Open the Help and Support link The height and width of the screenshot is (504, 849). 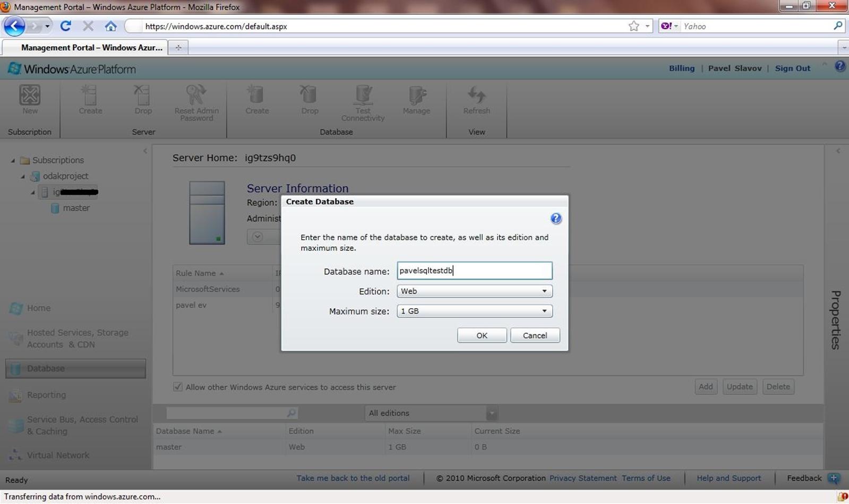pos(728,478)
